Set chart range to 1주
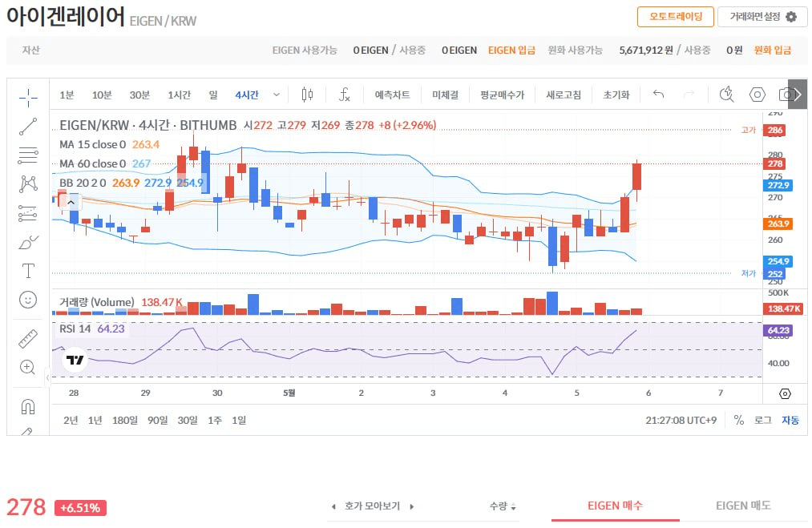Image resolution: width=812 pixels, height=528 pixels. (215, 421)
